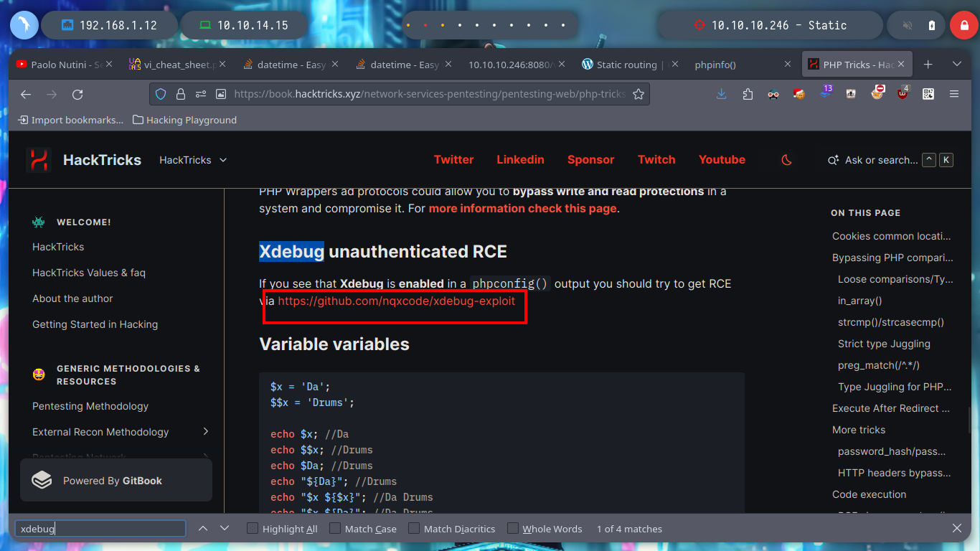Screen dimensions: 980x551
Task: Click the Ask or search field
Action: (890, 160)
